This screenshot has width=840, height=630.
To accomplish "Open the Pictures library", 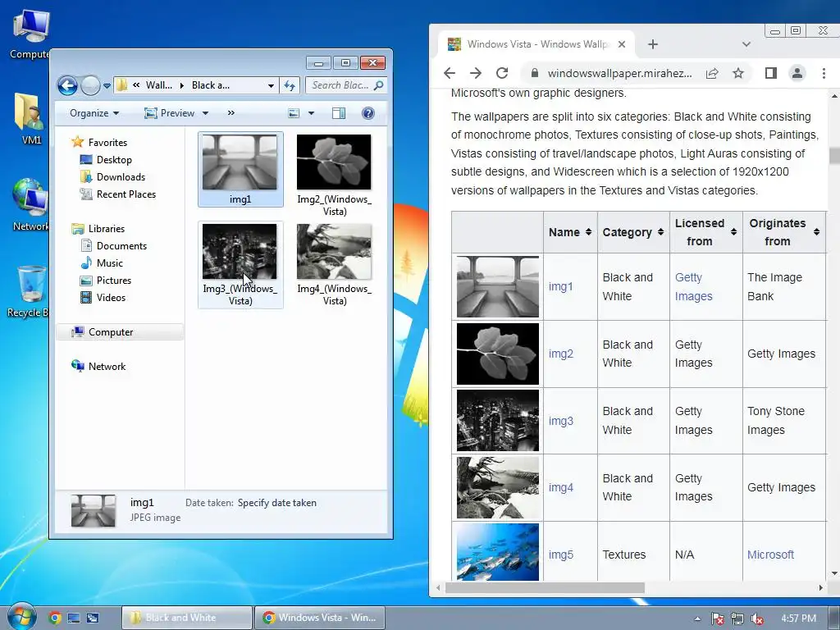I will tap(113, 281).
